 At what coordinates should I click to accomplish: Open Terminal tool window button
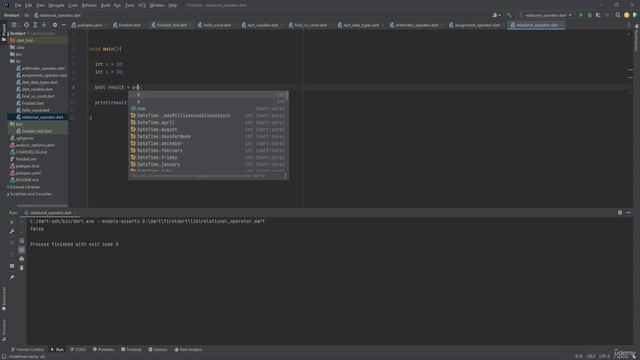[x=131, y=349]
